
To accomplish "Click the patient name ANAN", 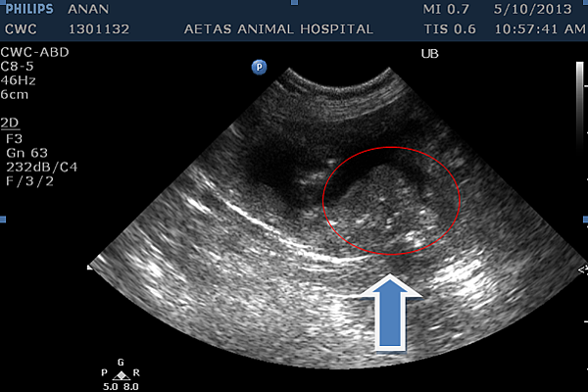I will [88, 9].
